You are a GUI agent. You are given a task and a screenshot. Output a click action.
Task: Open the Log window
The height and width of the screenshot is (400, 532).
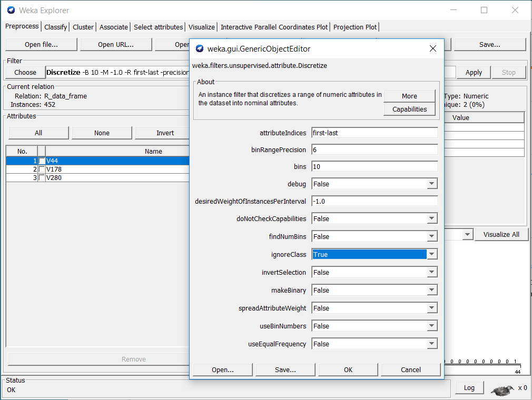pos(469,388)
